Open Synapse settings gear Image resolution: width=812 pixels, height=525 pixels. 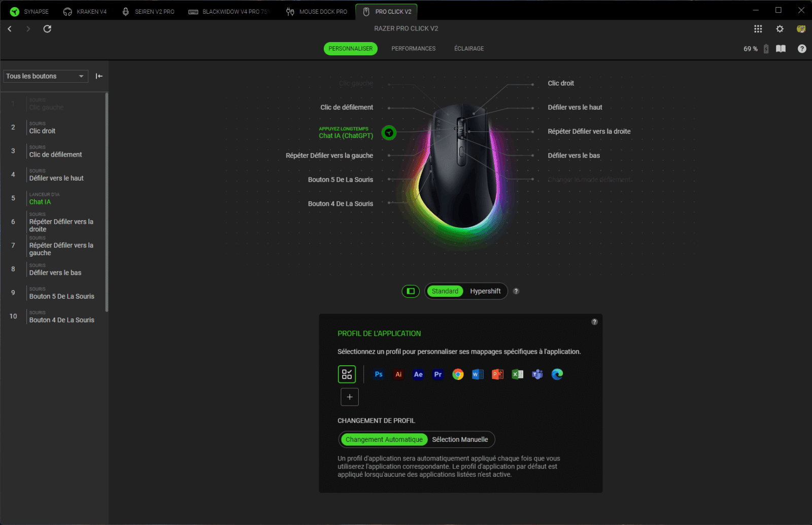coord(780,29)
